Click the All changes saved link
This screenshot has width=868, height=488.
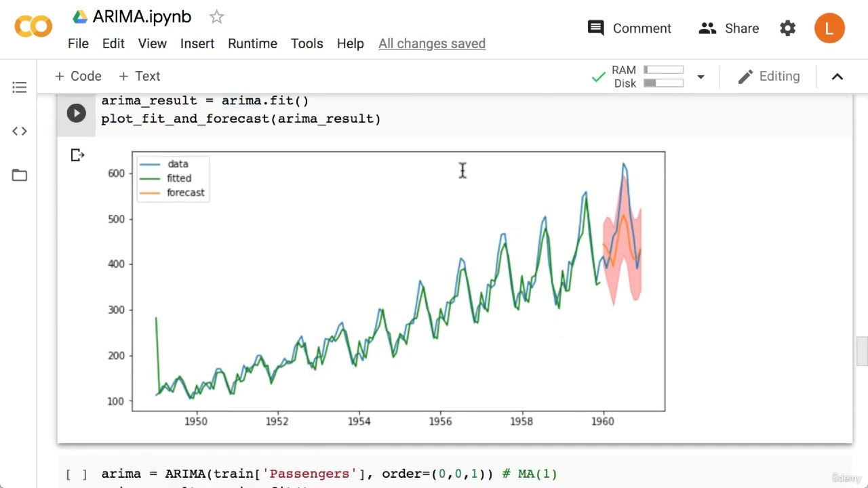click(x=432, y=43)
